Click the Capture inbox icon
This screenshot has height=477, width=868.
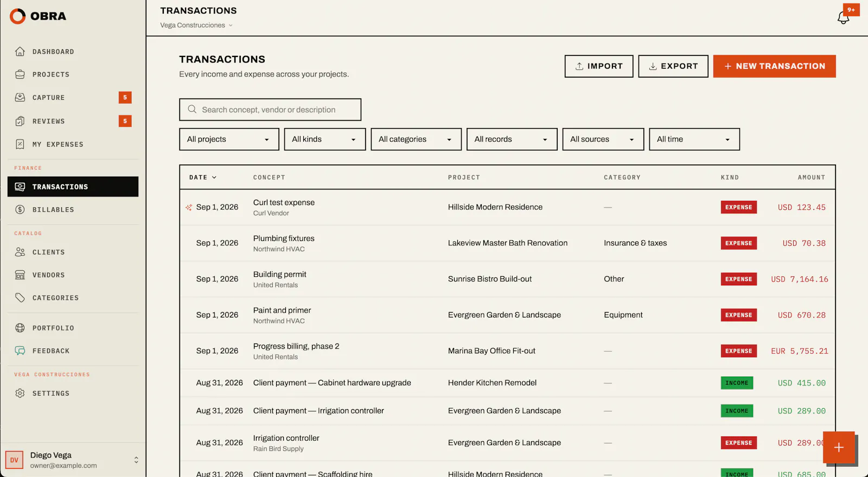click(20, 98)
